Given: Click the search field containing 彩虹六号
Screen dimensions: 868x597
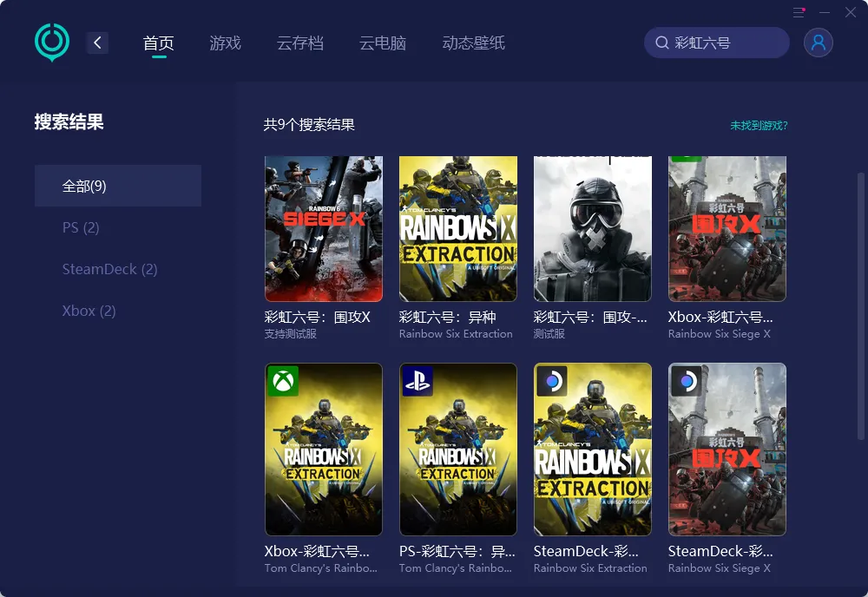Looking at the screenshot, I should [x=725, y=43].
